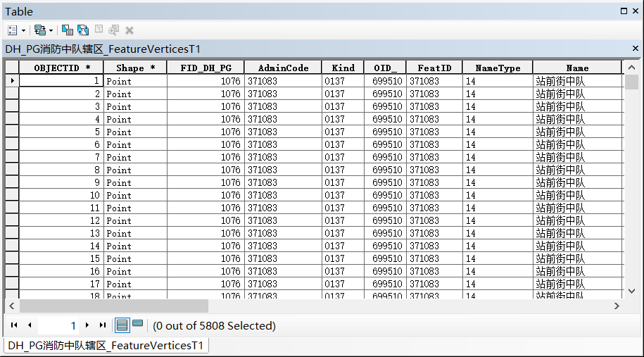Click the Name cell in row 16
This screenshot has height=357, width=644.
[577, 271]
